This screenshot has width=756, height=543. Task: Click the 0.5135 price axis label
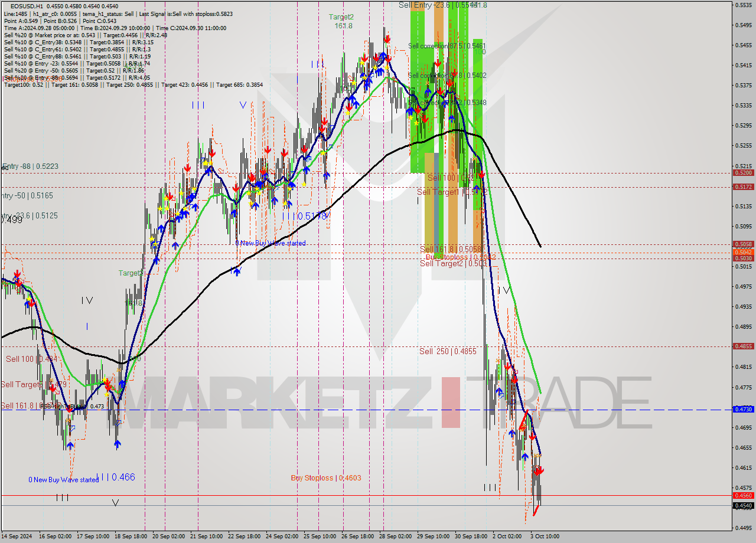click(x=743, y=206)
